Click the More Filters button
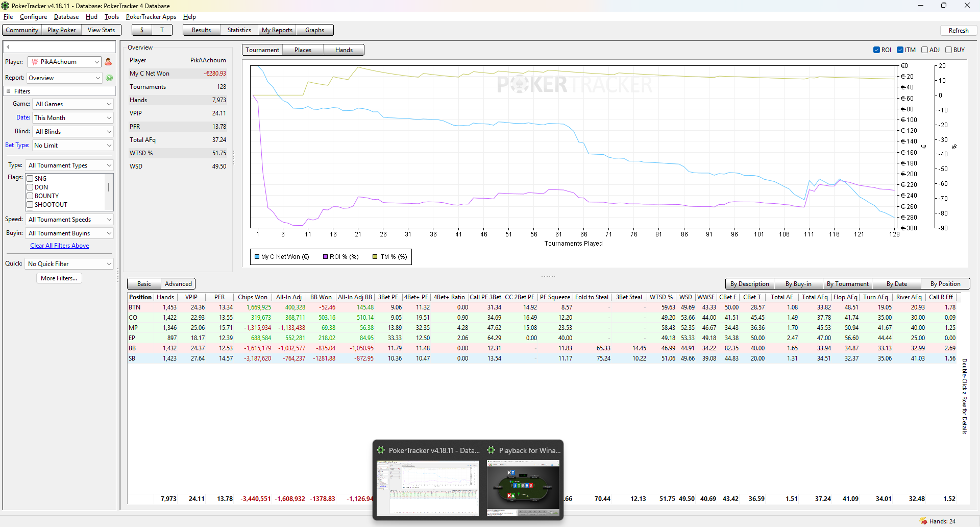 pos(59,278)
